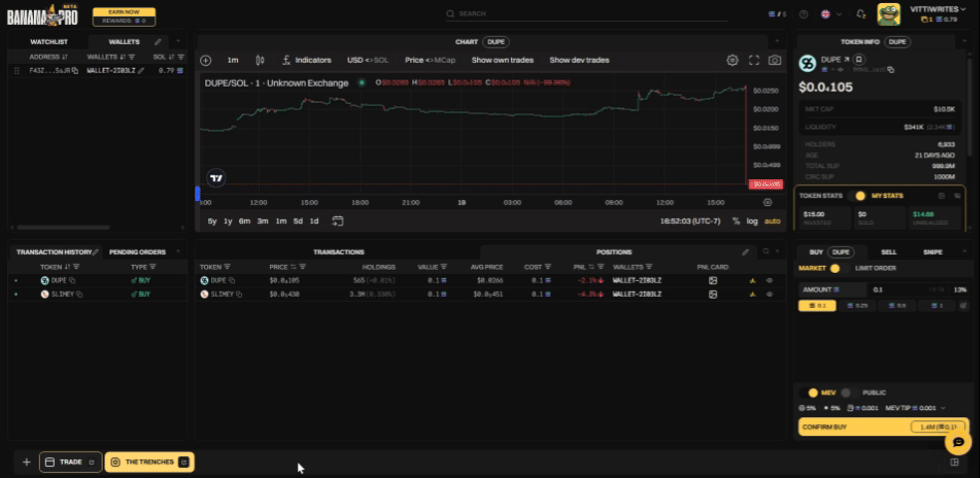Open the Pending Orders tab
Image resolution: width=980 pixels, height=478 pixels.
[x=136, y=252]
